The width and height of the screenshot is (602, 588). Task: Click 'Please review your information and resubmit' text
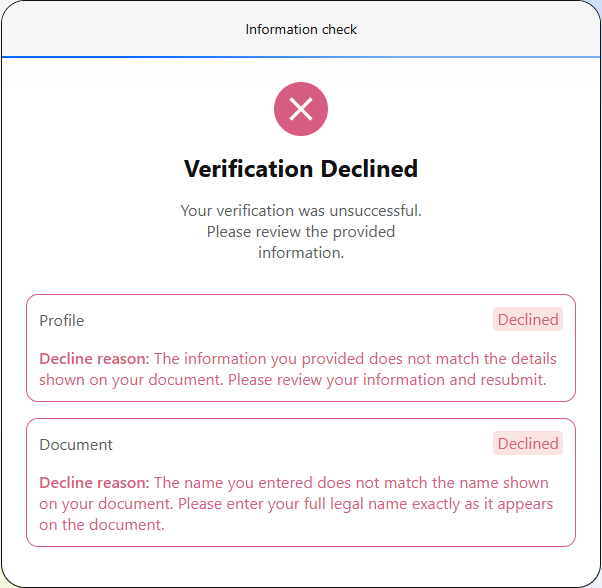(x=387, y=380)
